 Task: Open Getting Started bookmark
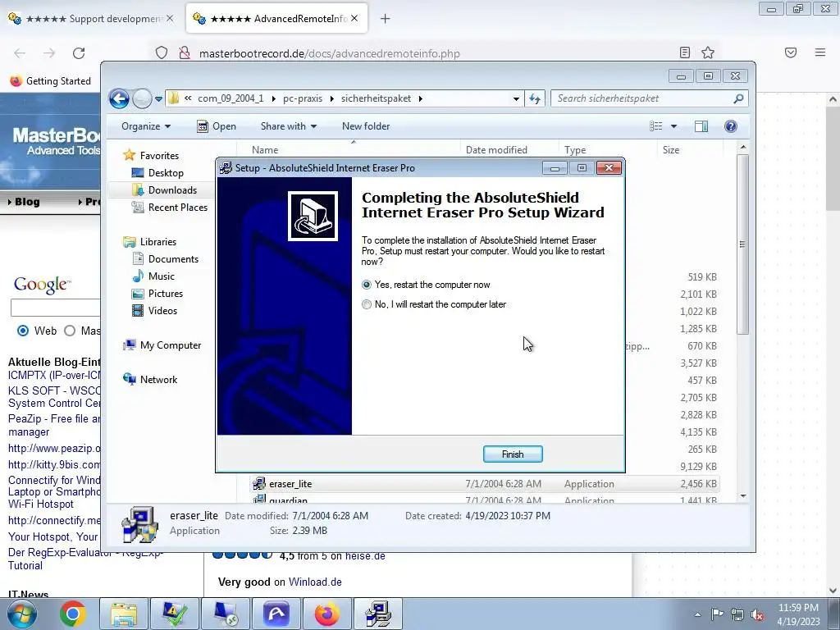pos(51,81)
